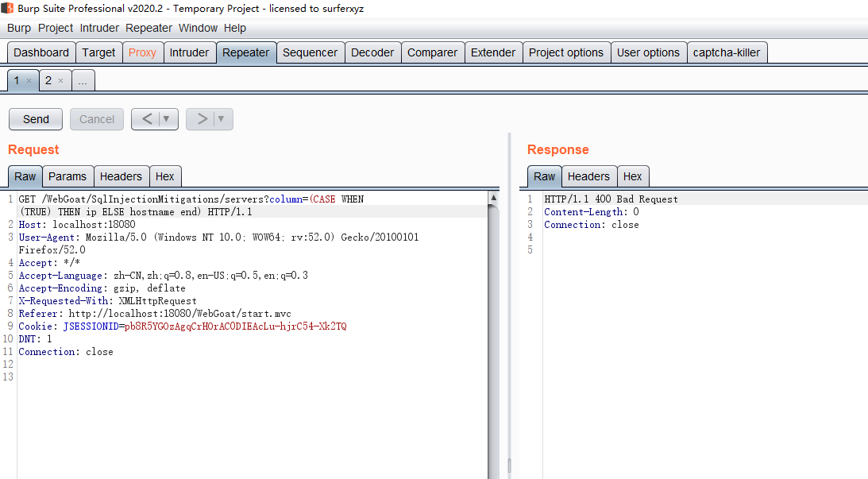Click the Content-Length: 0 response line

tap(591, 212)
